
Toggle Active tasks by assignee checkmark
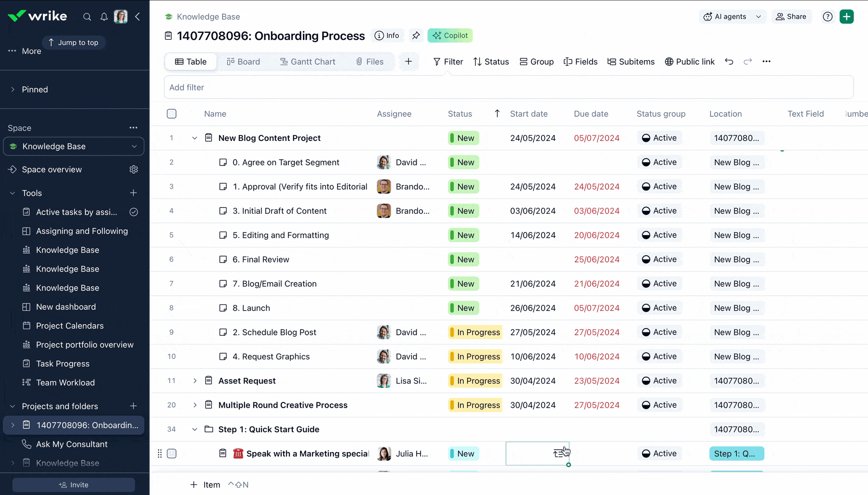134,212
